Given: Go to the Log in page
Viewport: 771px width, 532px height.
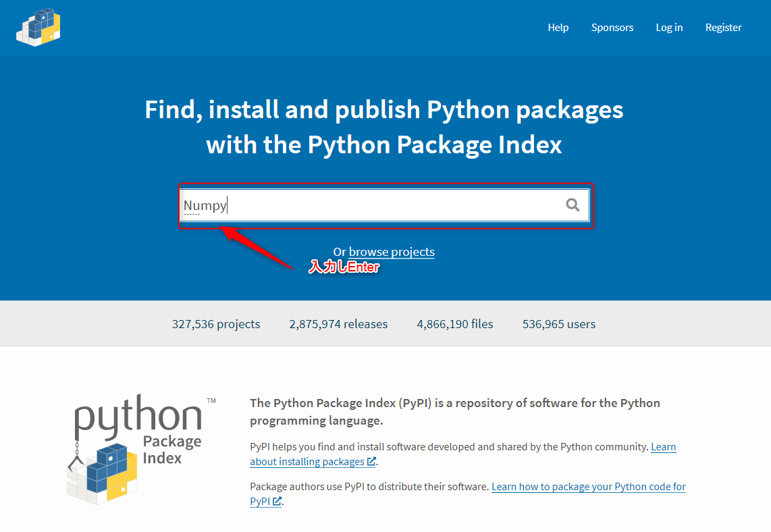Looking at the screenshot, I should 669,28.
